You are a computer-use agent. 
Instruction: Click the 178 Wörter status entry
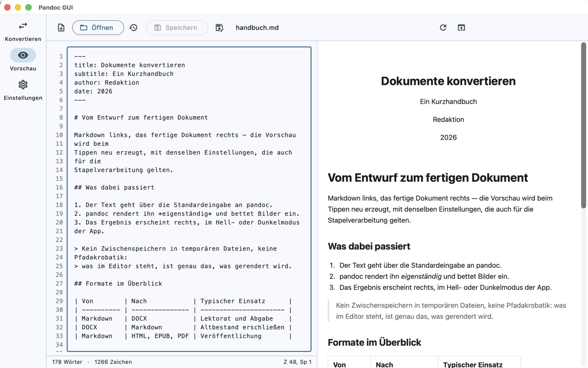pos(67,362)
